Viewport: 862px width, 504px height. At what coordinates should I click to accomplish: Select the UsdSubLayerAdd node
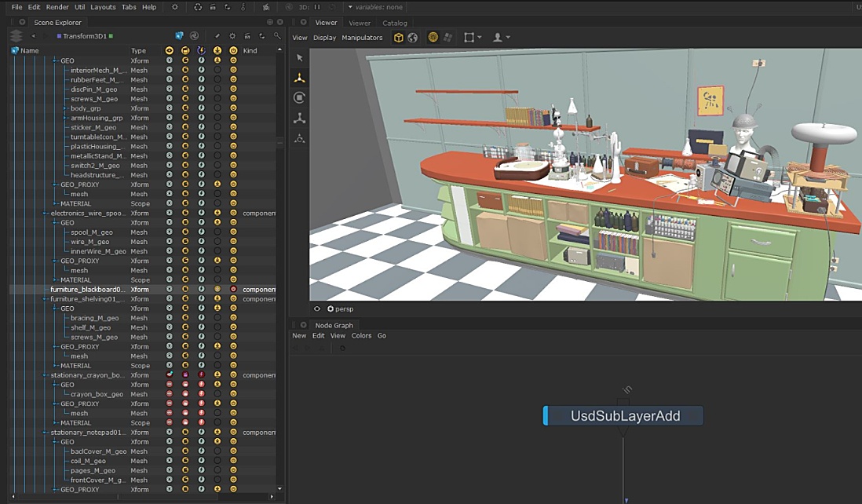[x=623, y=415]
